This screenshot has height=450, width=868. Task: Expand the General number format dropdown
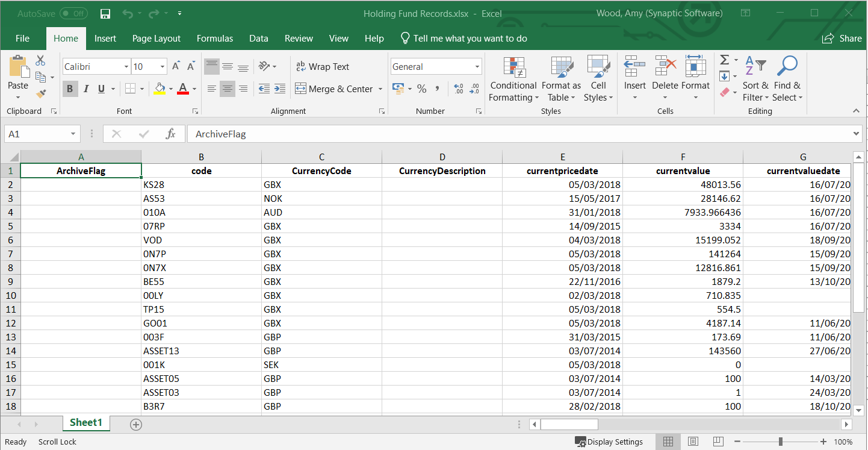[x=477, y=67]
